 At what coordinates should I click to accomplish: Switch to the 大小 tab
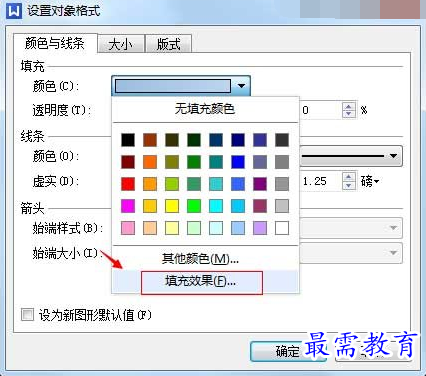click(121, 44)
